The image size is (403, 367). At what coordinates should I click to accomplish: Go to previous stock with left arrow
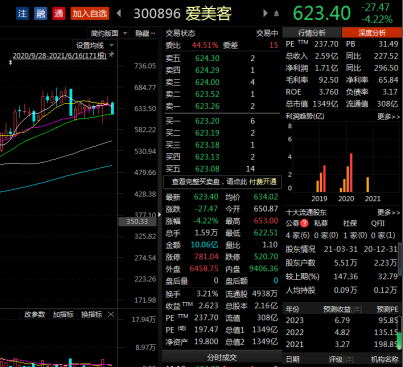click(x=119, y=13)
